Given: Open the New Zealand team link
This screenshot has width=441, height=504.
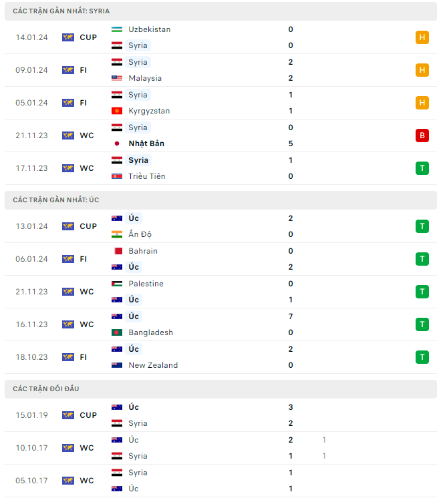Looking at the screenshot, I should [x=153, y=365].
